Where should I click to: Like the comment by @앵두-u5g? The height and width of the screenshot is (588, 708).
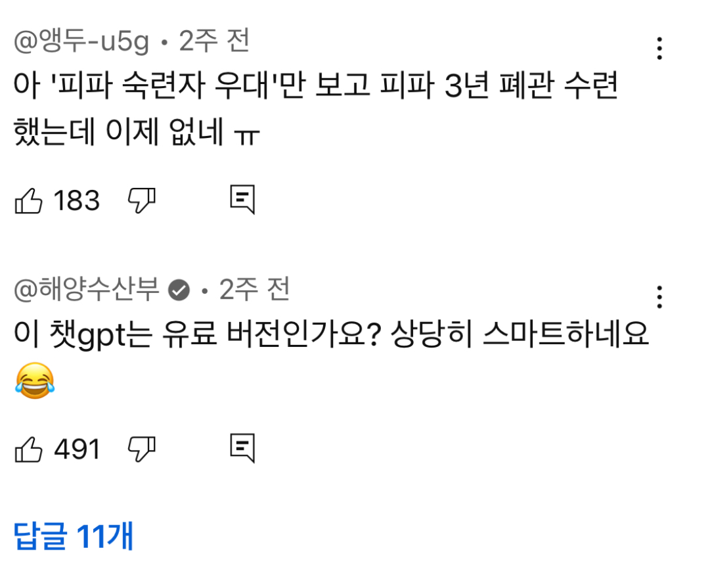(x=30, y=201)
